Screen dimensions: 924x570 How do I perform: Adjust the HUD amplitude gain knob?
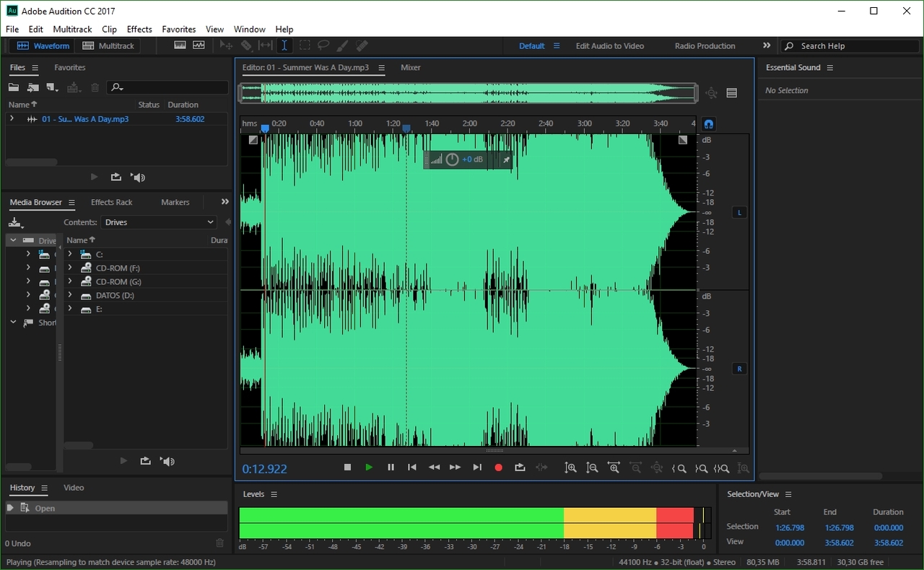452,159
